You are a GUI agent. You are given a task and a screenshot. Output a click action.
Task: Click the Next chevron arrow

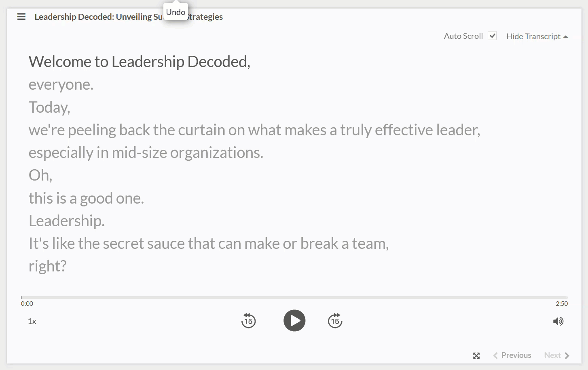coord(567,355)
